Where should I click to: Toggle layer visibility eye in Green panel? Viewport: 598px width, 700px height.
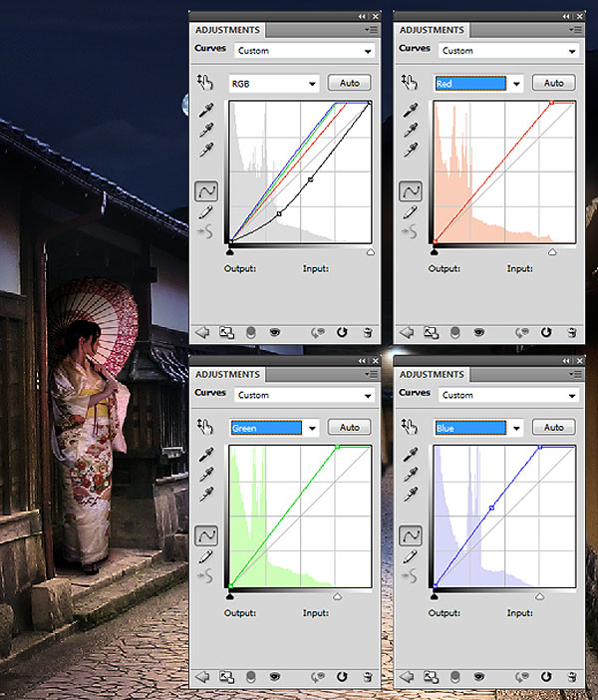tap(274, 677)
